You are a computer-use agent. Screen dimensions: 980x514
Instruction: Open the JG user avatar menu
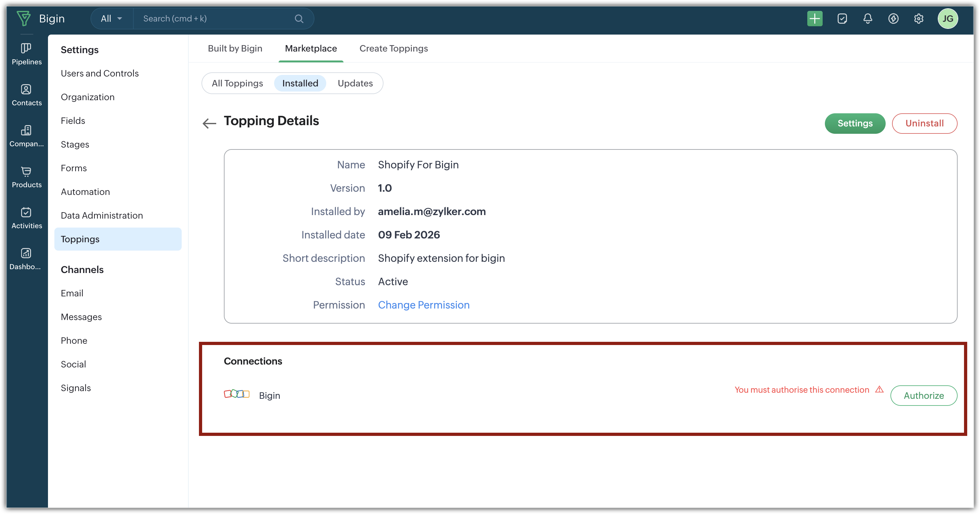[947, 19]
